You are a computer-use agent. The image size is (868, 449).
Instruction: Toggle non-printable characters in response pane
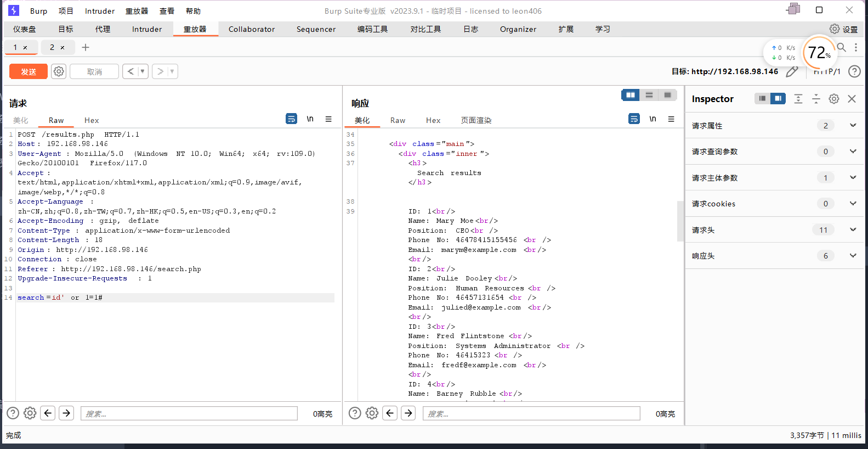click(x=653, y=119)
